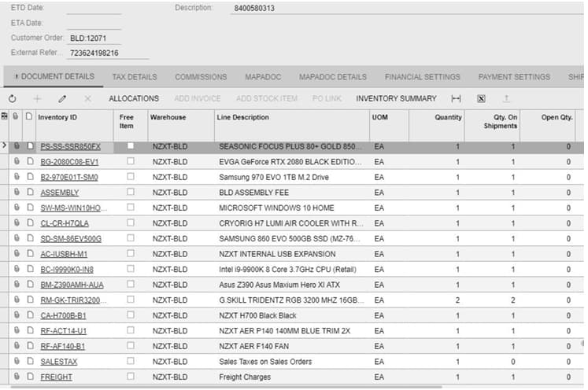Open note for CA-H700B-B1 row
This screenshot has height=390, width=588.
pos(30,315)
